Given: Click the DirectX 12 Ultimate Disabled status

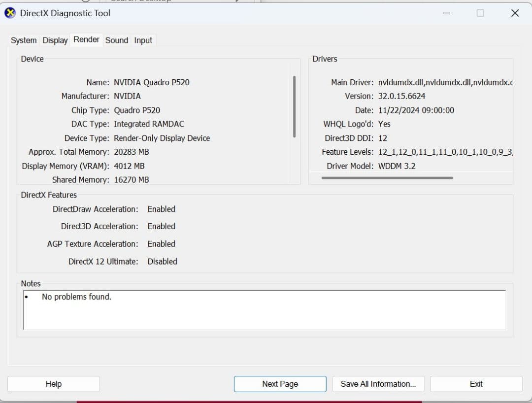Looking at the screenshot, I should click(x=162, y=262).
